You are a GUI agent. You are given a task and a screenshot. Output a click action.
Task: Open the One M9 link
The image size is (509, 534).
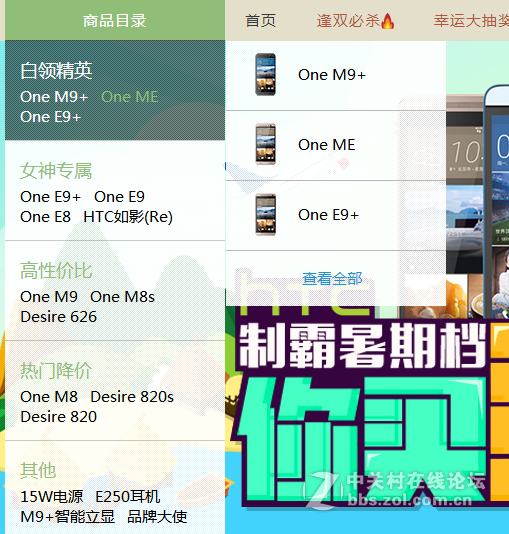pyautogui.click(x=49, y=297)
